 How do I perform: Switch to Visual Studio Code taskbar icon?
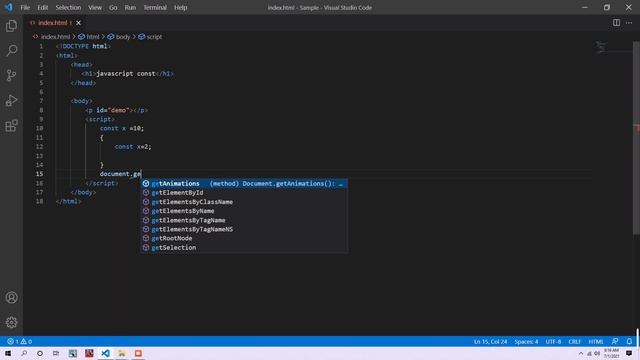105,353
